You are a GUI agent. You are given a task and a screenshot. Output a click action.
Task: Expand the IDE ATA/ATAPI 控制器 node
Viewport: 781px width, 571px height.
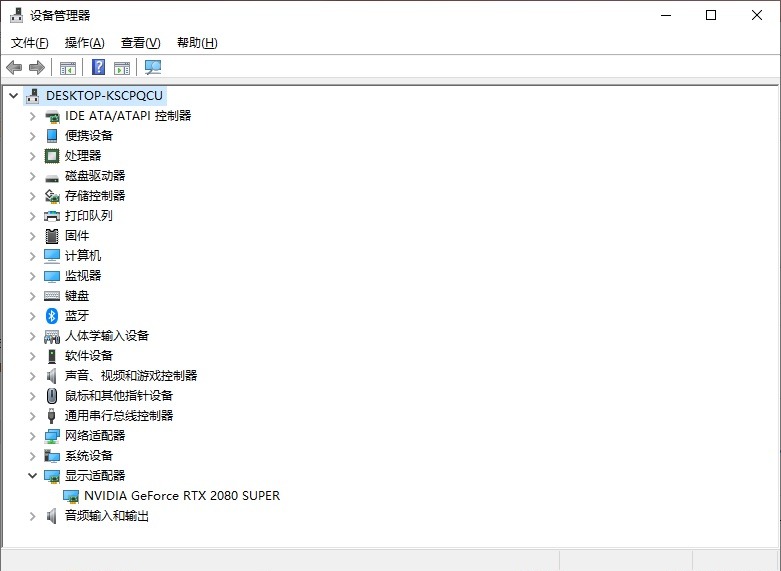[33, 116]
